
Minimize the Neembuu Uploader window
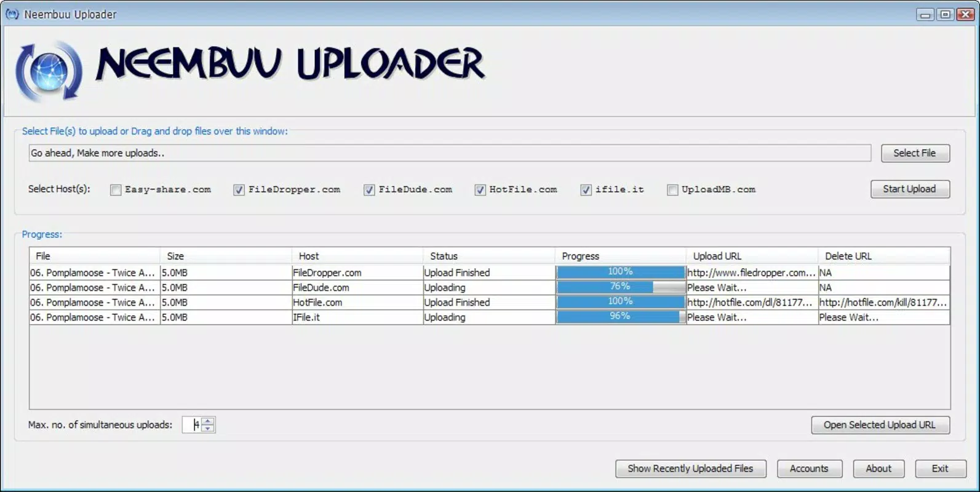[925, 14]
